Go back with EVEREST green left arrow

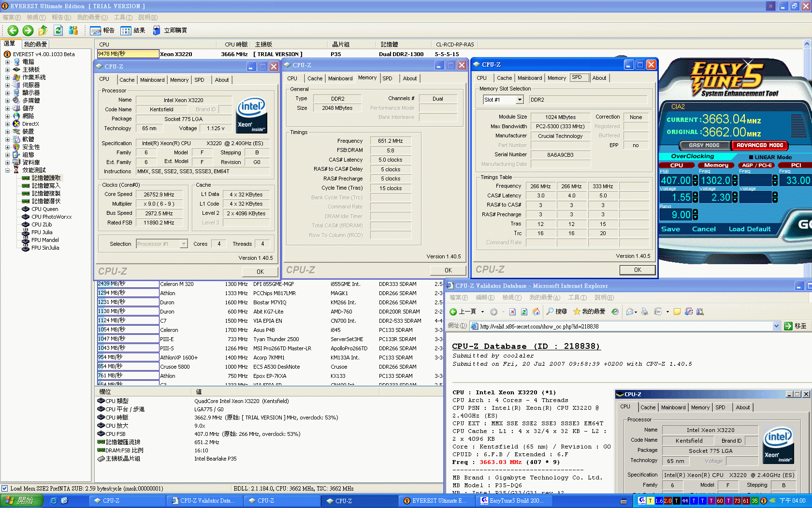point(13,30)
